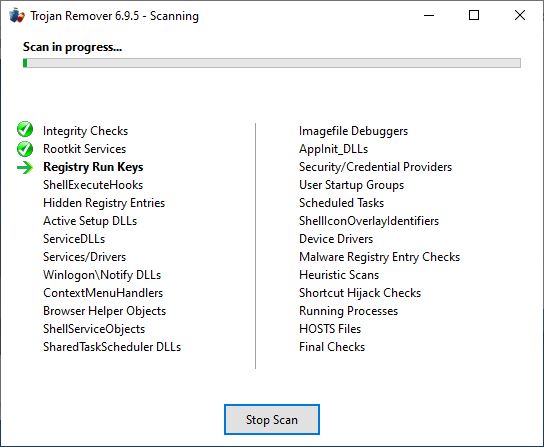Click the green checkmark beside Integrity Checks
Image resolution: width=544 pixels, height=447 pixels.
click(x=25, y=130)
